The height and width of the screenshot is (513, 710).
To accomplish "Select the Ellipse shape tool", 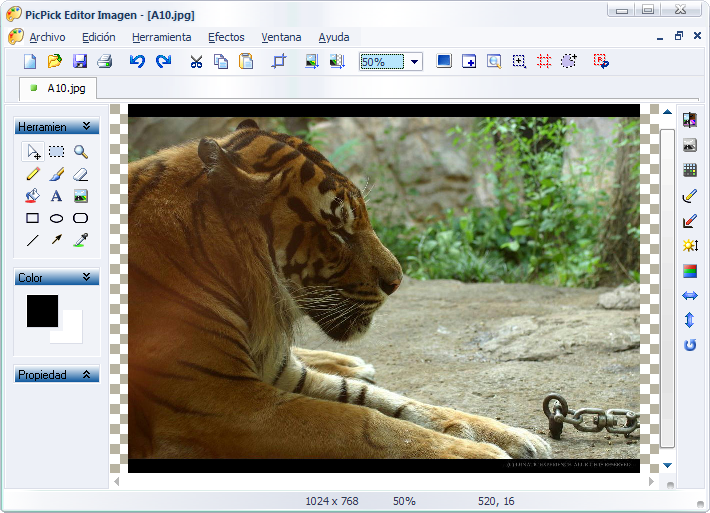I will (x=57, y=218).
